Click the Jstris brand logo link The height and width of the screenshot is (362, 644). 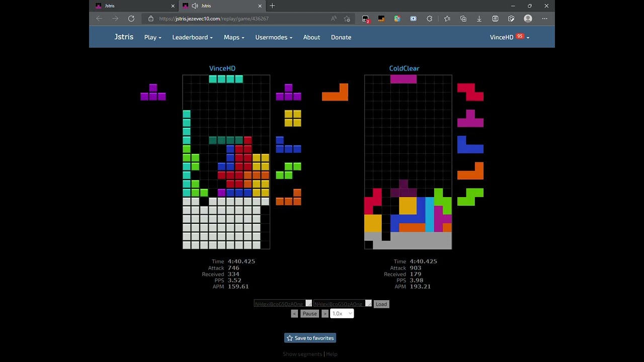click(x=124, y=37)
